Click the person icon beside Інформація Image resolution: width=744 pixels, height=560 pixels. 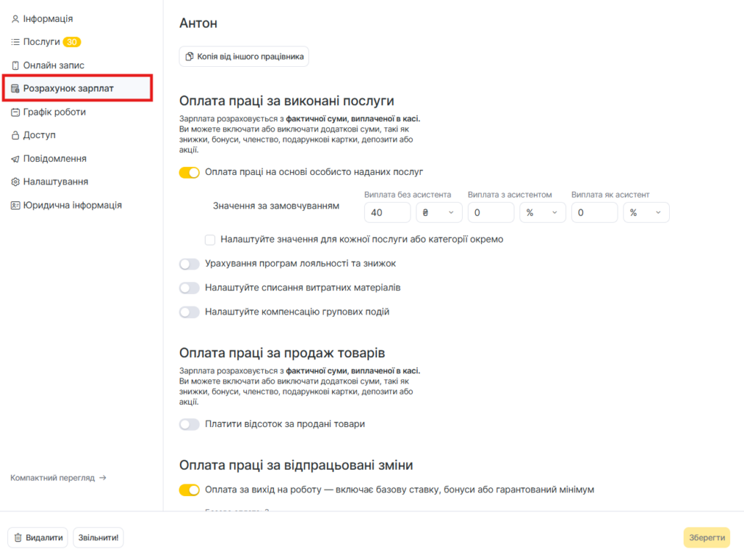(x=15, y=19)
